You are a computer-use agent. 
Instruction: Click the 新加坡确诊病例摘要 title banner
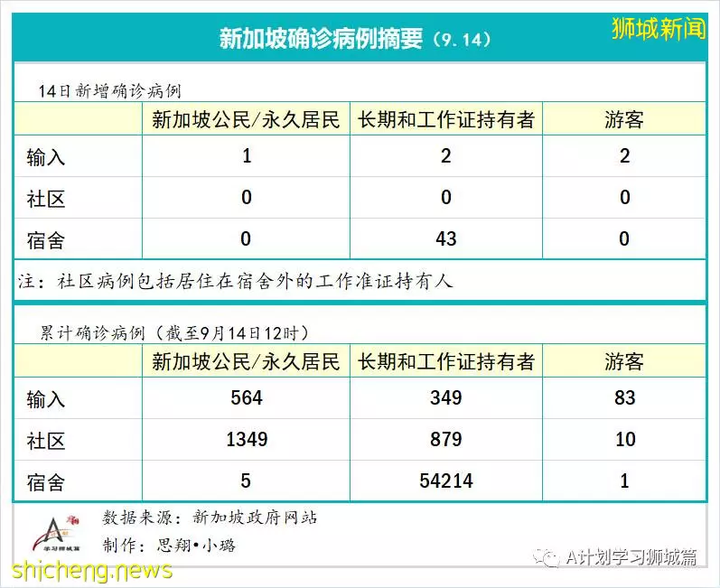(355, 39)
